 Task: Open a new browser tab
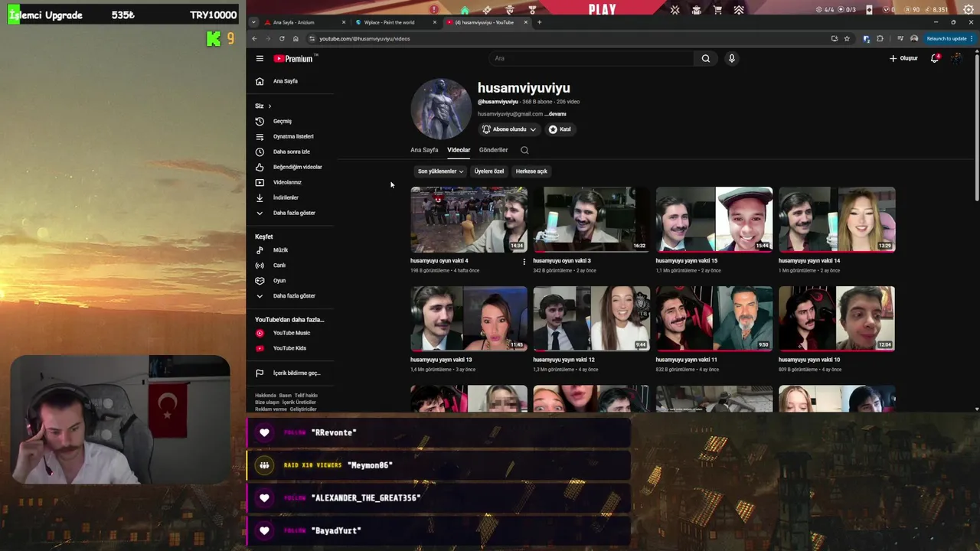[x=539, y=22]
